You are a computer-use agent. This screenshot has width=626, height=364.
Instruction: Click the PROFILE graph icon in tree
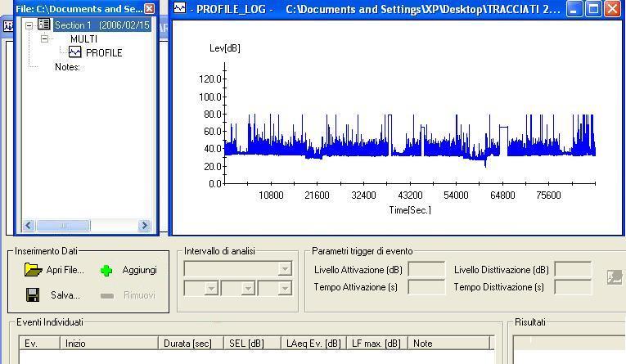(x=74, y=52)
